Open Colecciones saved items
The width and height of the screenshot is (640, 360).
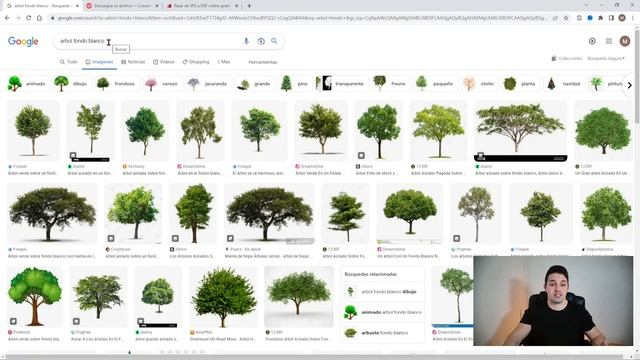[567, 58]
